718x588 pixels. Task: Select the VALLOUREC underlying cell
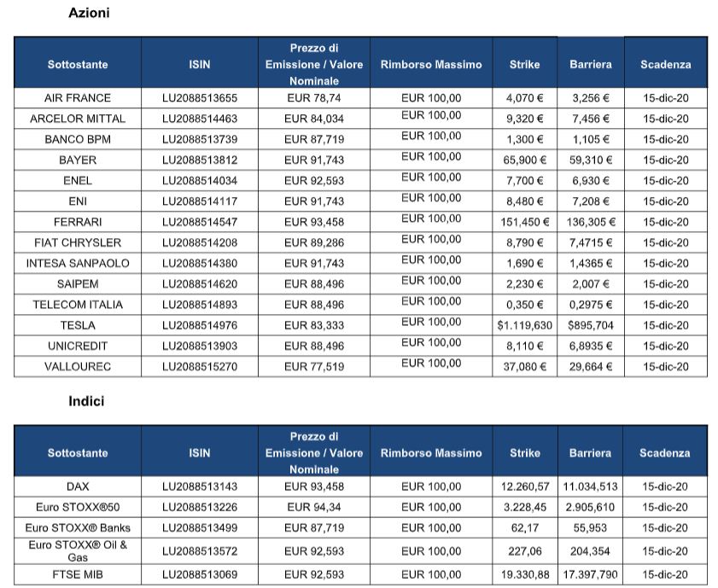coord(78,366)
